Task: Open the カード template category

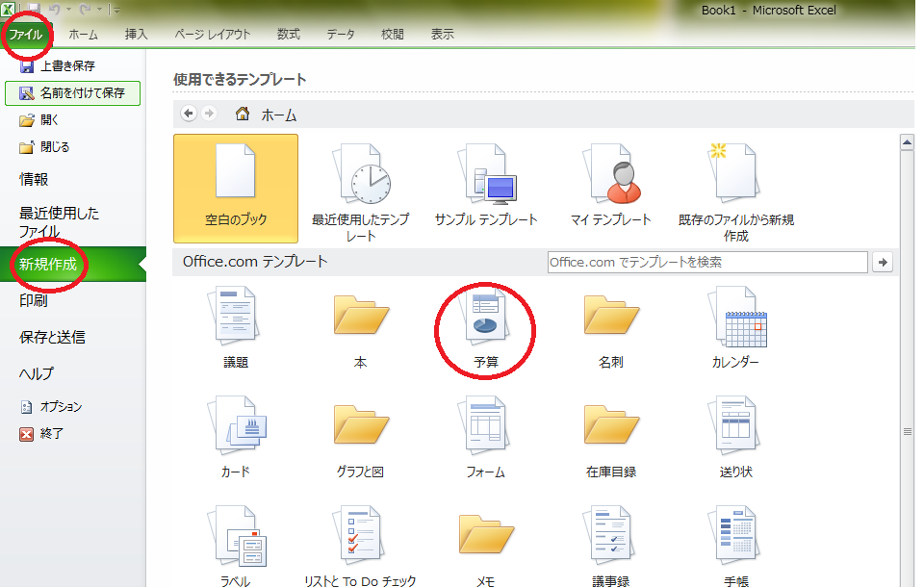Action: [236, 437]
